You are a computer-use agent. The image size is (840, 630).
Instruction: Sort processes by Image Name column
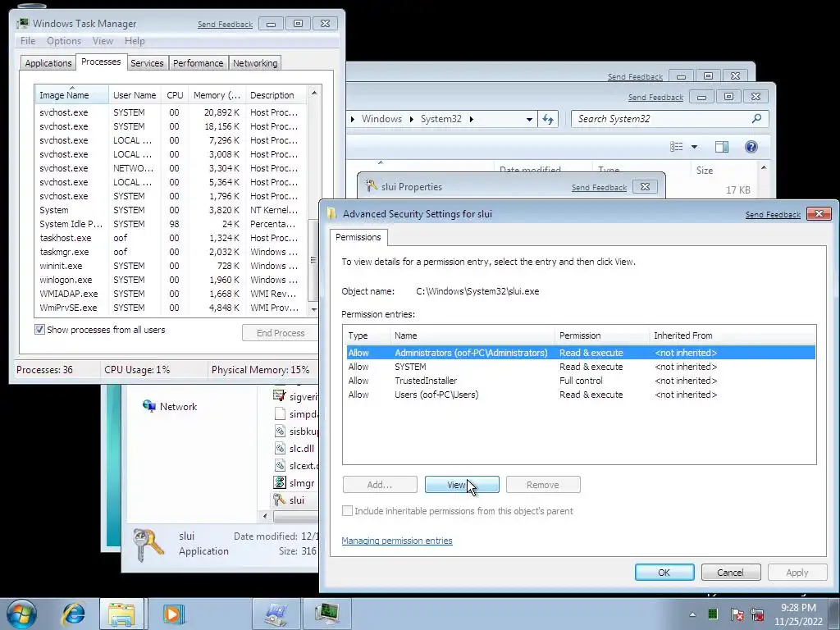72,95
